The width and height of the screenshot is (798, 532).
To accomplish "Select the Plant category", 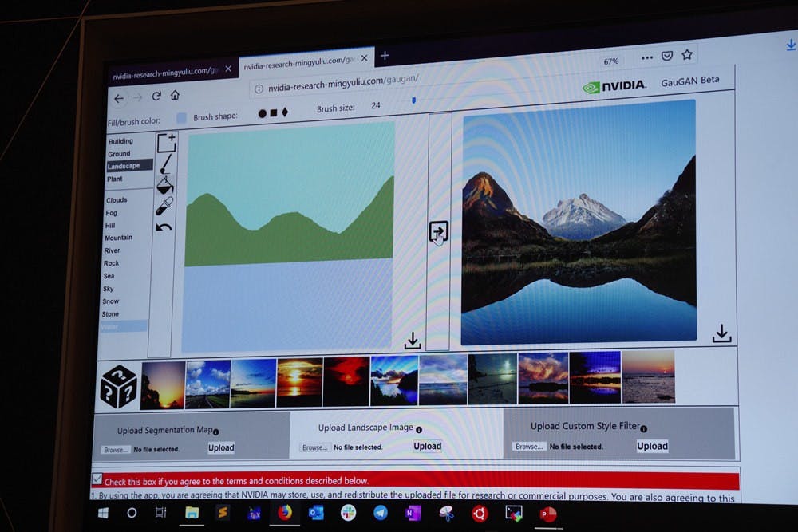I will coord(114,179).
